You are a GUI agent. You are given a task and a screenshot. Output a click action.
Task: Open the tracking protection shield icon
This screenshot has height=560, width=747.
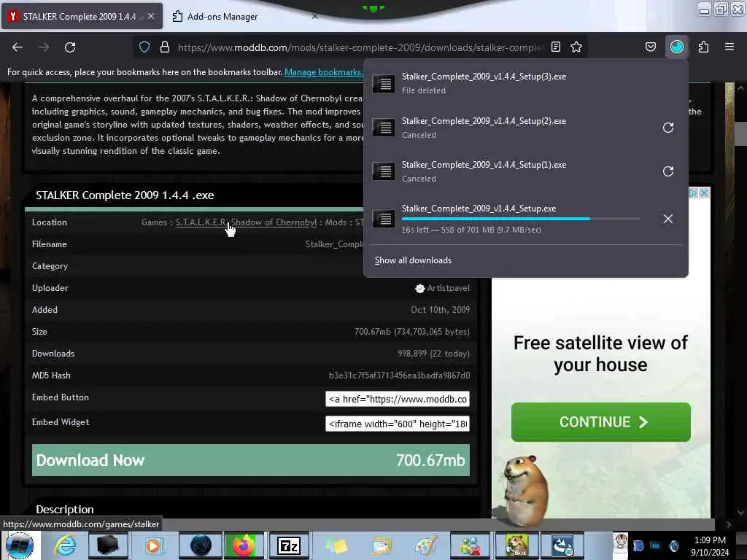(144, 47)
